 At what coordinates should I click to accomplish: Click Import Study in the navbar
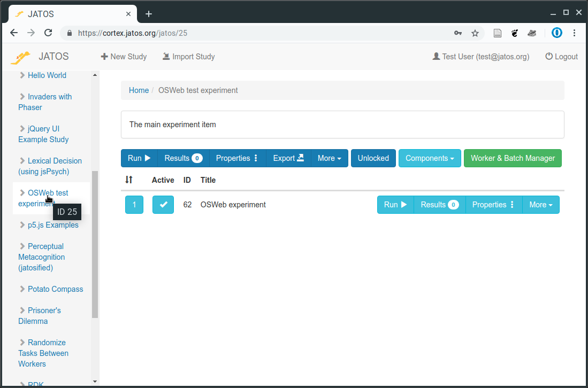189,57
